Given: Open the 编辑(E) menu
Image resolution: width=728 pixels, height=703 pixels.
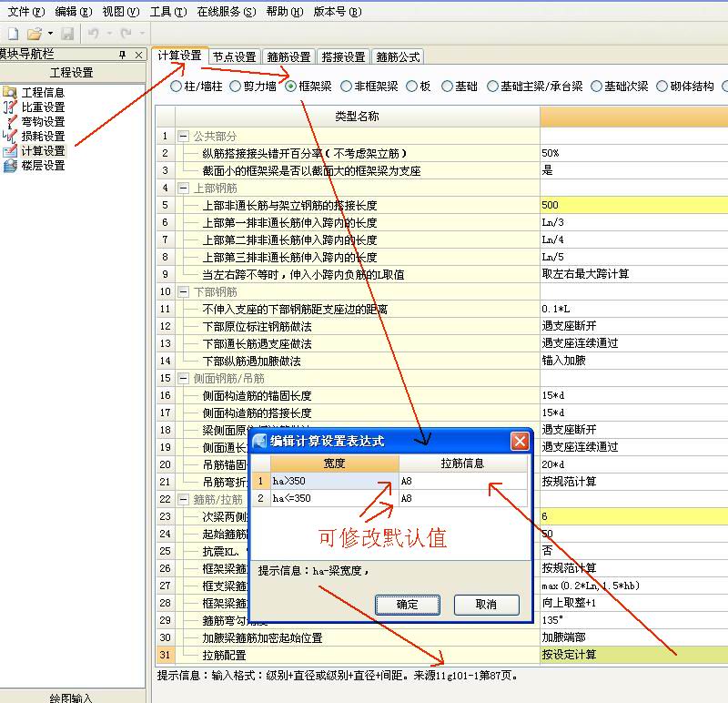Looking at the screenshot, I should pyautogui.click(x=74, y=12).
